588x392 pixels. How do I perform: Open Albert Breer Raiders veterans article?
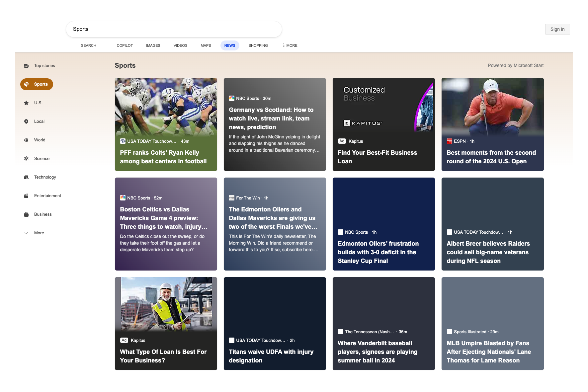[488, 252]
